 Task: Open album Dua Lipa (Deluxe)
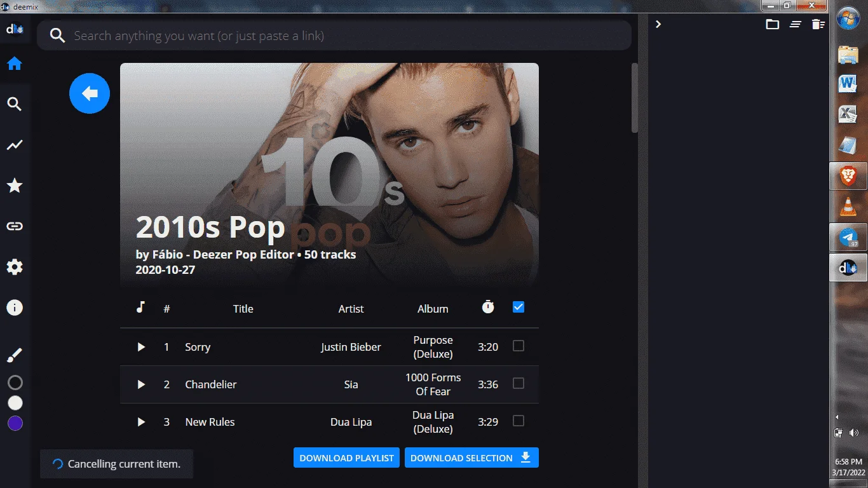(433, 422)
